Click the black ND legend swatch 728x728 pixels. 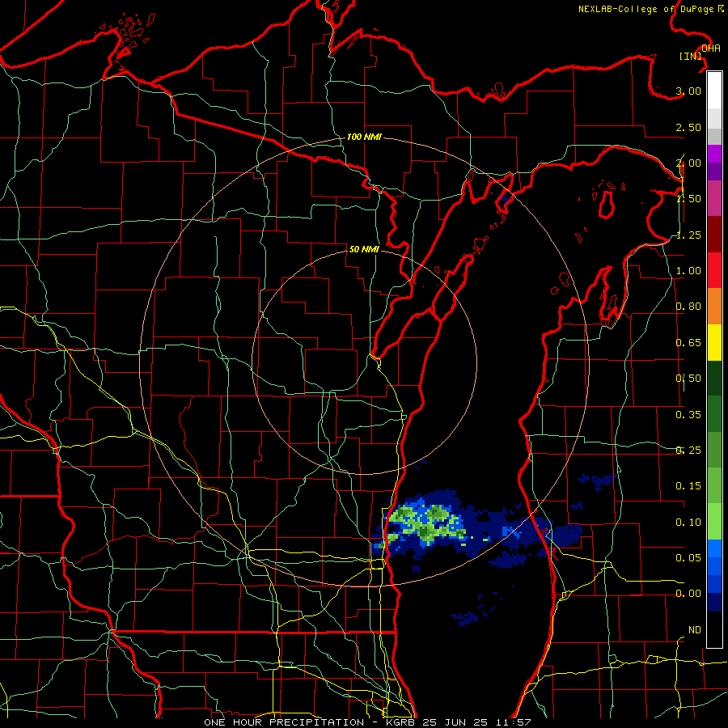(x=714, y=629)
